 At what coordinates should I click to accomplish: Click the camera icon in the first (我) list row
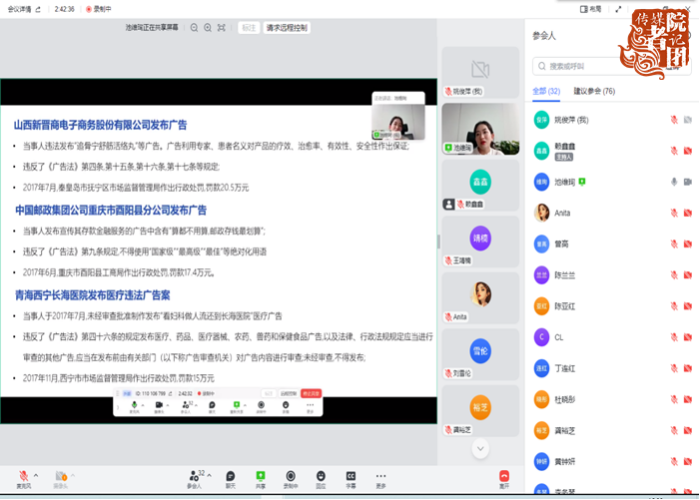point(688,120)
